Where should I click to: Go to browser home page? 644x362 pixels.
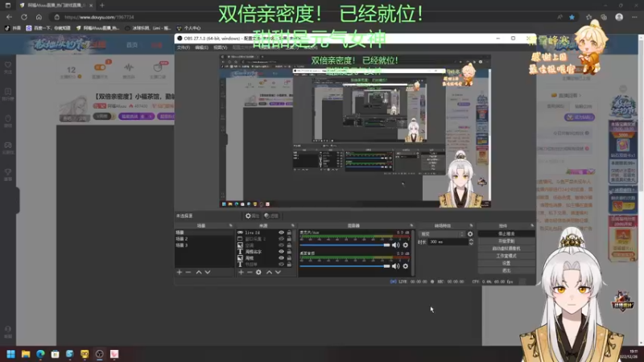(x=39, y=17)
